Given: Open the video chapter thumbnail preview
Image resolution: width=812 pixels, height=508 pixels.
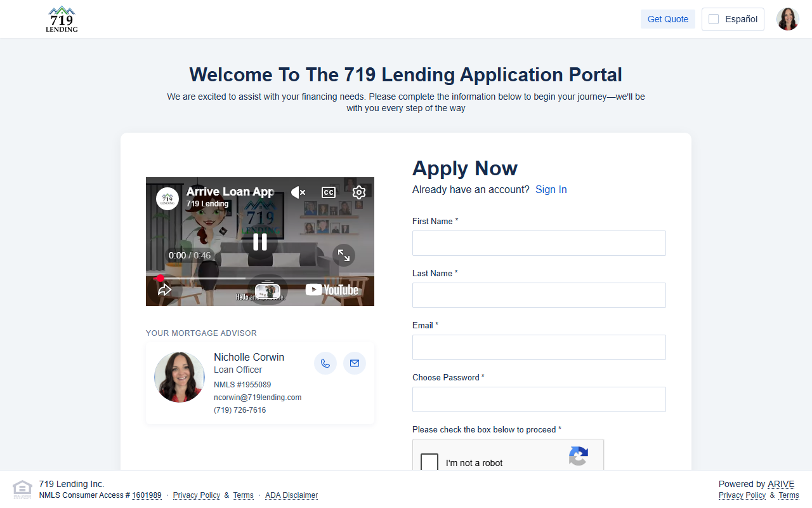Looking at the screenshot, I should 267,291.
